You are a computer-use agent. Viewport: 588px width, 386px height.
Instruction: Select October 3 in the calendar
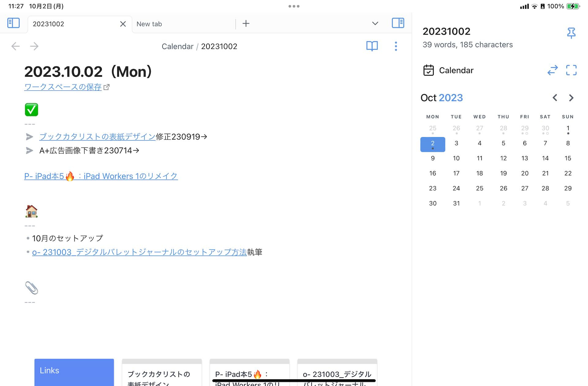pos(456,143)
